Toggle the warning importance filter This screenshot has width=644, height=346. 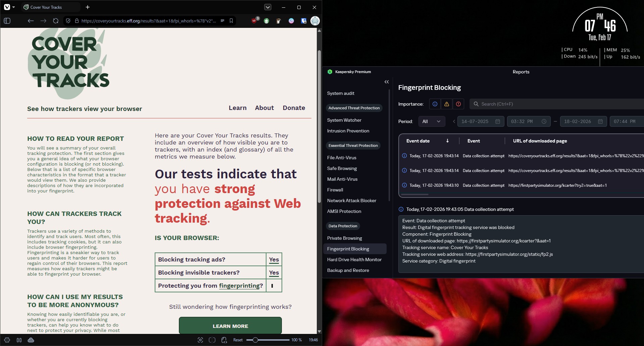(x=447, y=104)
